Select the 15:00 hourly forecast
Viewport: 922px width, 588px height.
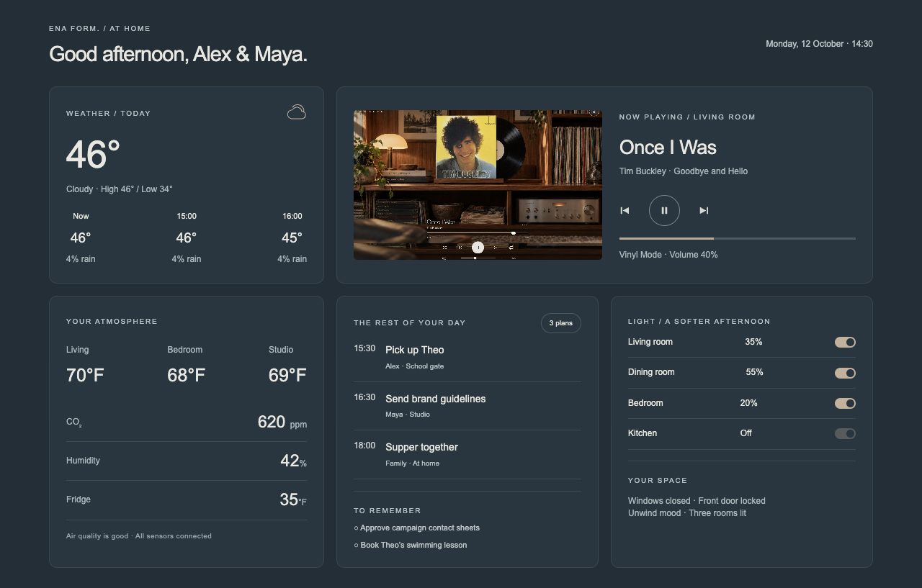coord(187,238)
